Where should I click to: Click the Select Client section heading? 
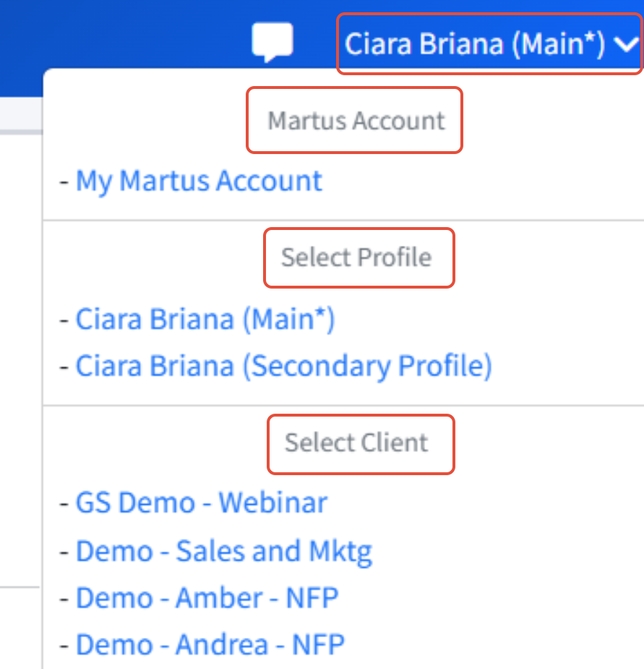pyautogui.click(x=356, y=443)
